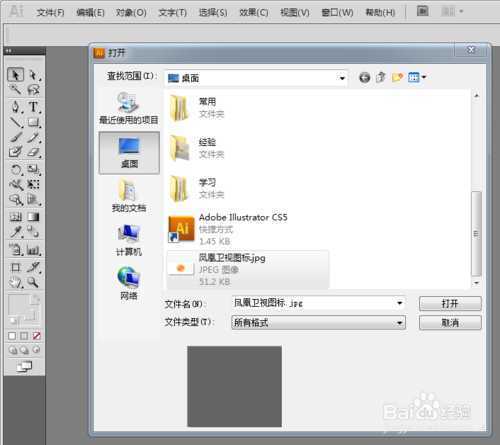
Task: Select the Width tool
Action: pyautogui.click(x=16, y=184)
